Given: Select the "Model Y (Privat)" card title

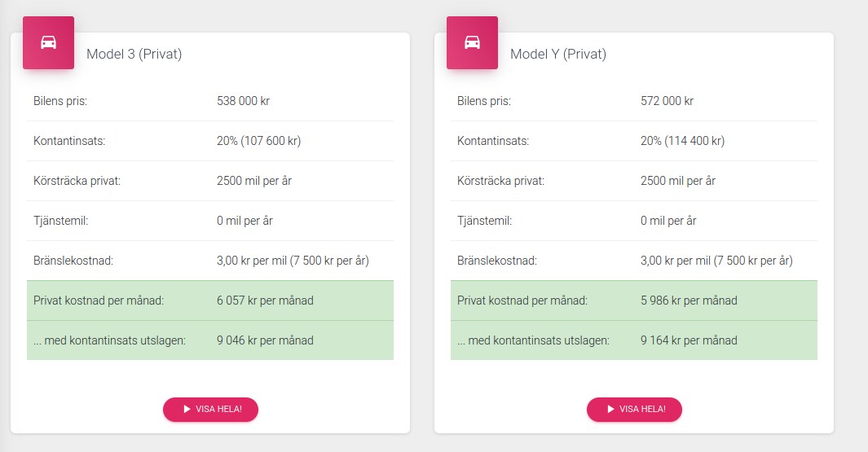Looking at the screenshot, I should pos(557,55).
